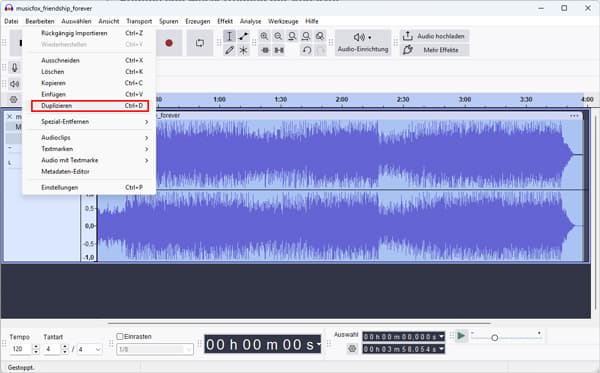Click the Zoom In magnifier icon
The height and width of the screenshot is (373, 600).
click(x=264, y=36)
